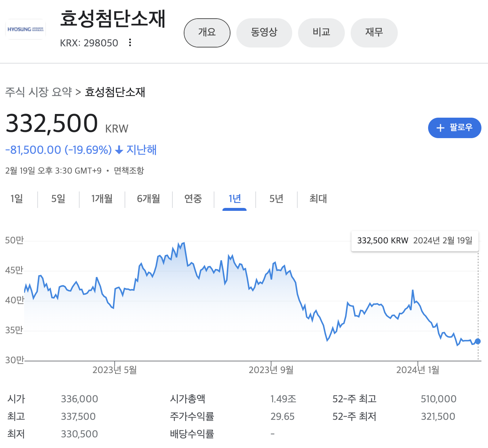Click the 2024년 1월 axis label
488x448 pixels.
(x=418, y=370)
